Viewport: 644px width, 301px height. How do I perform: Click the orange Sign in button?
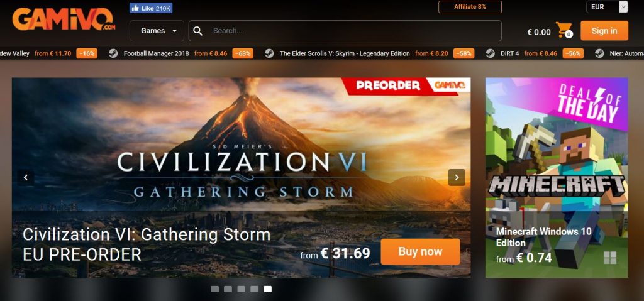(x=604, y=31)
